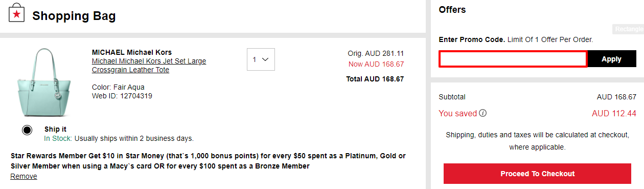Image resolution: width=644 pixels, height=189 pixels.
Task: Focus the promo code input field
Action: (513, 59)
